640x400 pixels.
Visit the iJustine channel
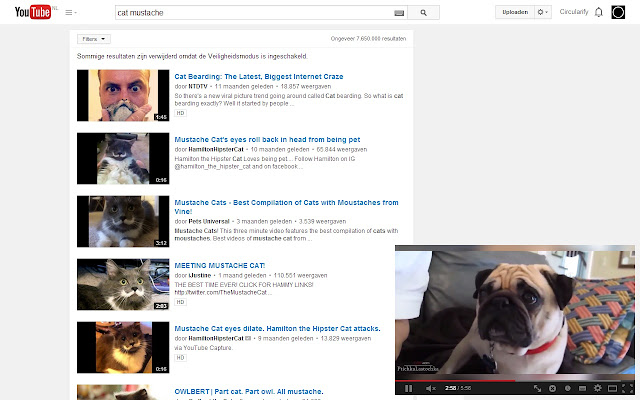[x=200, y=276]
